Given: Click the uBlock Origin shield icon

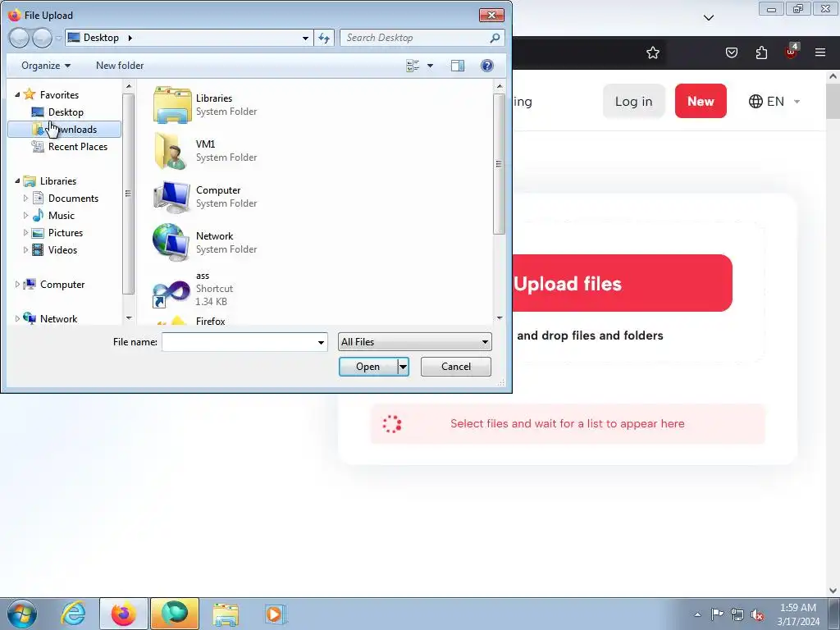Looking at the screenshot, I should tap(792, 52).
